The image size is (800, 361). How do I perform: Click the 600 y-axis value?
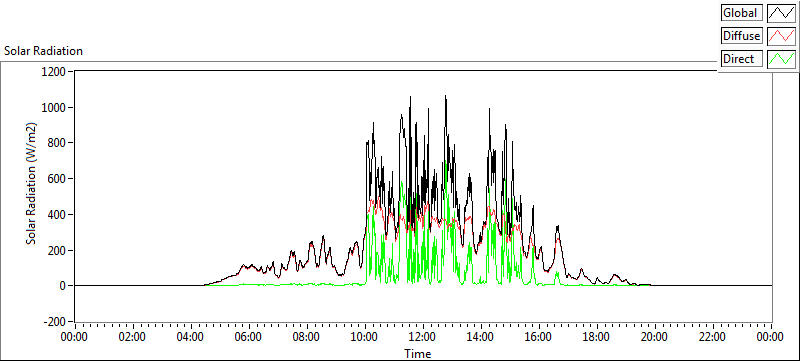[57, 178]
